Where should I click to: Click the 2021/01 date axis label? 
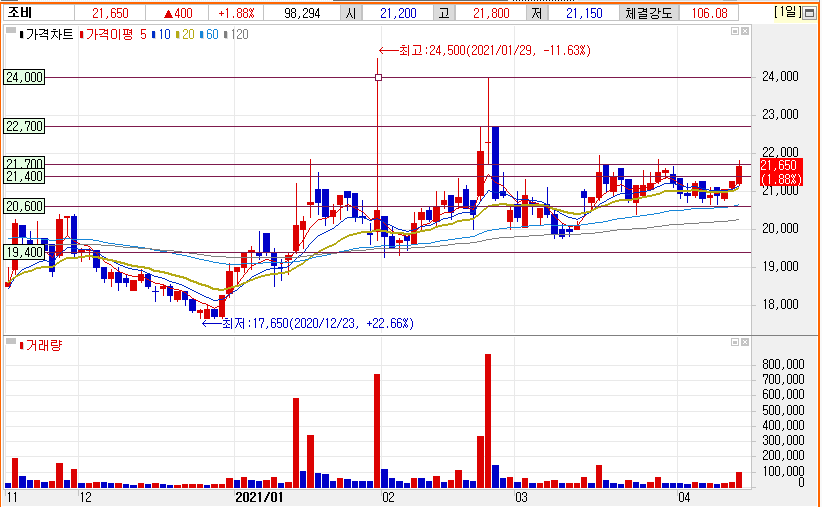(x=259, y=497)
